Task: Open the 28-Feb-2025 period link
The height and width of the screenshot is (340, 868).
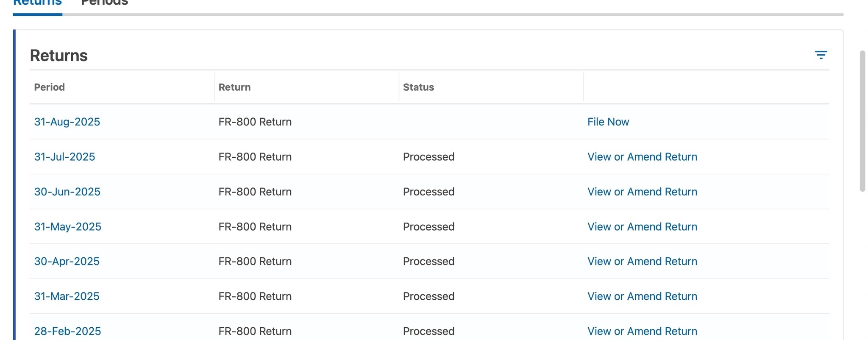Action: (67, 331)
